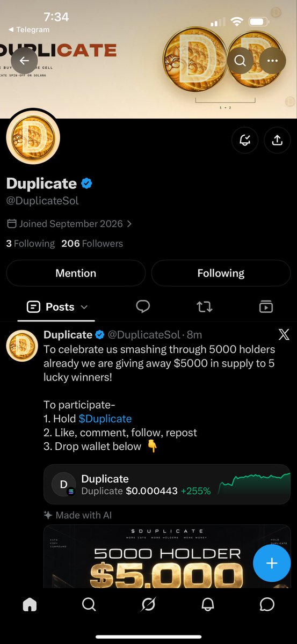The height and width of the screenshot is (644, 297).
Task: Open the Duplicate token price card
Action: coord(167,484)
